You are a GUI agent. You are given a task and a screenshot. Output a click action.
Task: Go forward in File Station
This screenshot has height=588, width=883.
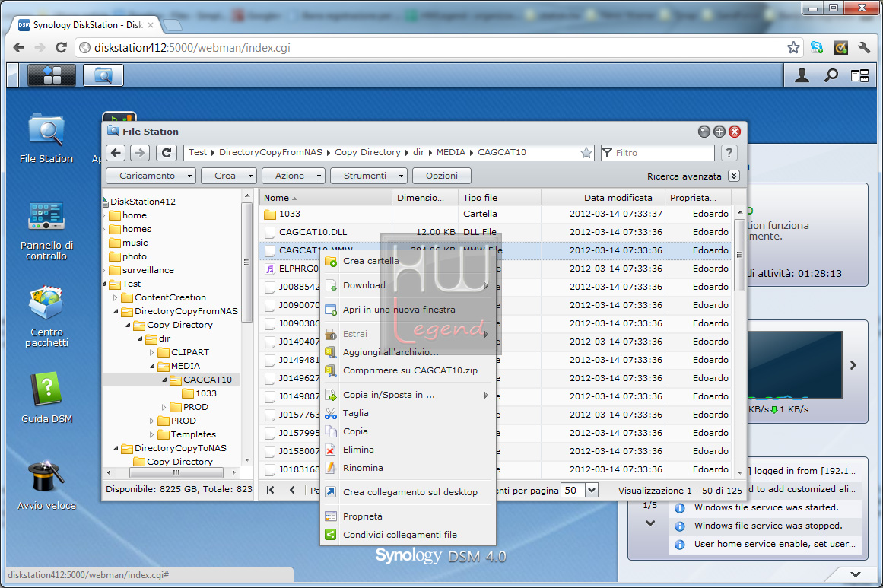140,153
